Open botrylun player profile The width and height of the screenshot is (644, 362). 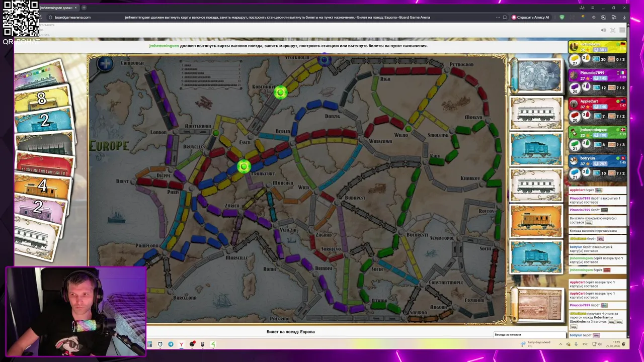(x=588, y=158)
